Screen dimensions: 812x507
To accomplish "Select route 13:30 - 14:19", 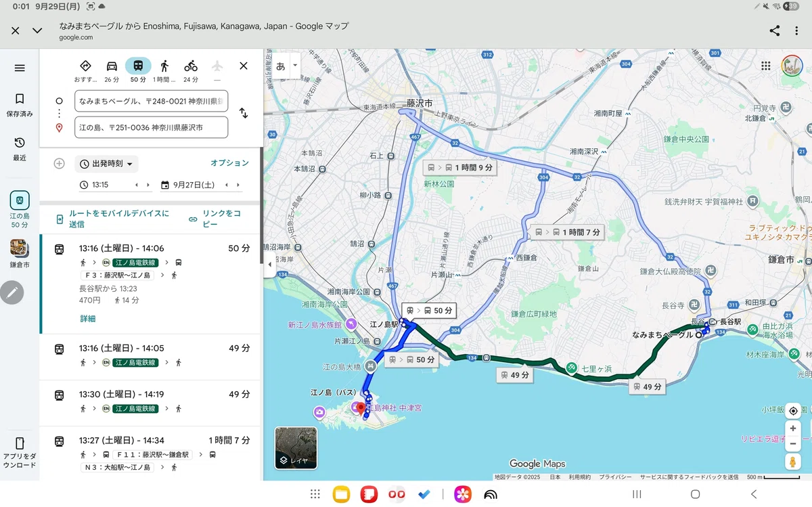I will [151, 403].
